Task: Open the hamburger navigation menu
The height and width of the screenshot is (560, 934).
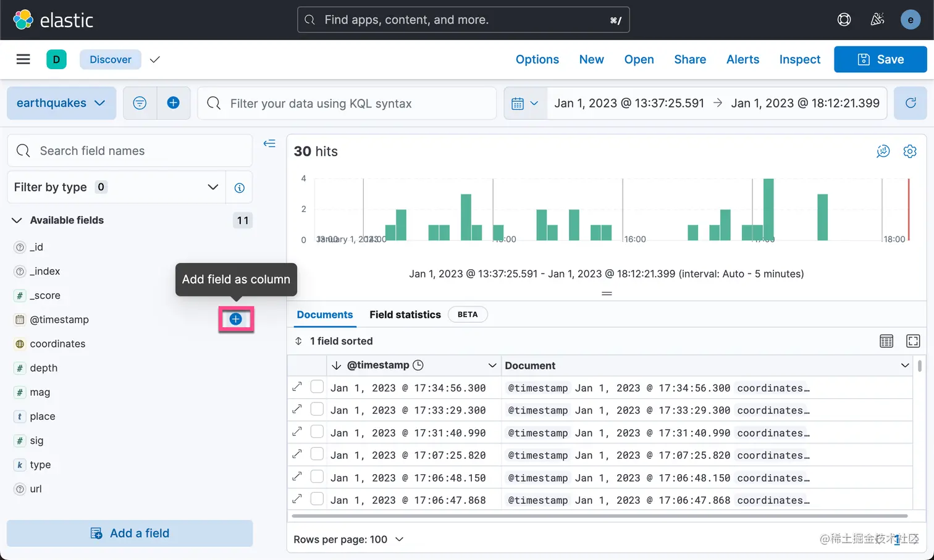Action: [23, 59]
